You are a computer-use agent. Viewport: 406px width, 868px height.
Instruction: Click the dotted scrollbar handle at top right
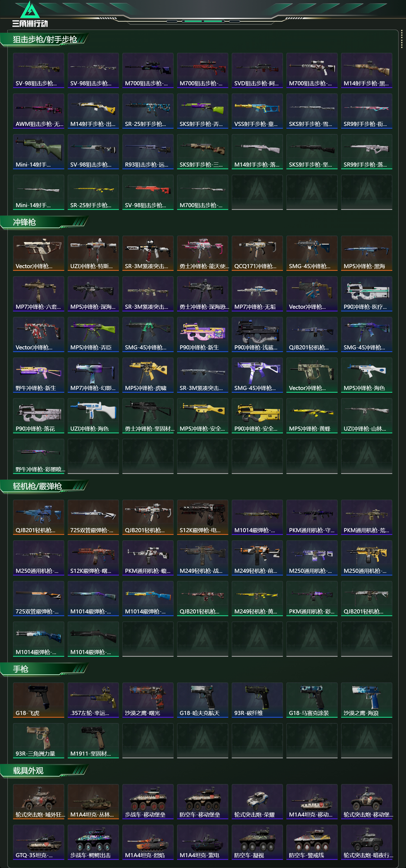point(402,39)
